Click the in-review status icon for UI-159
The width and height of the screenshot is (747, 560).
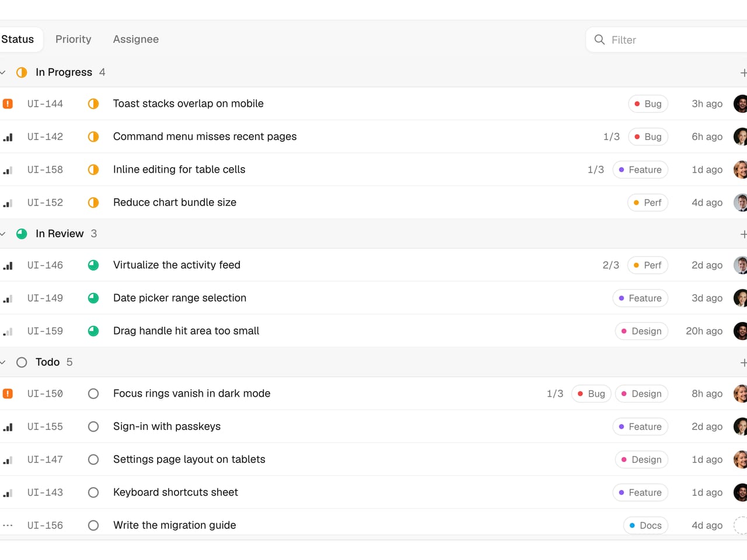pyautogui.click(x=93, y=331)
